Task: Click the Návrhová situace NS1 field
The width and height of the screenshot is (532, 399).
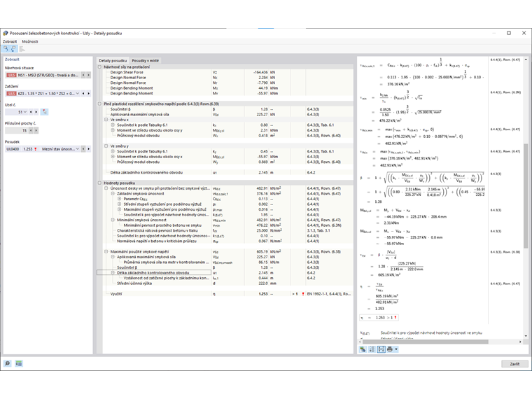Action: 43,75
